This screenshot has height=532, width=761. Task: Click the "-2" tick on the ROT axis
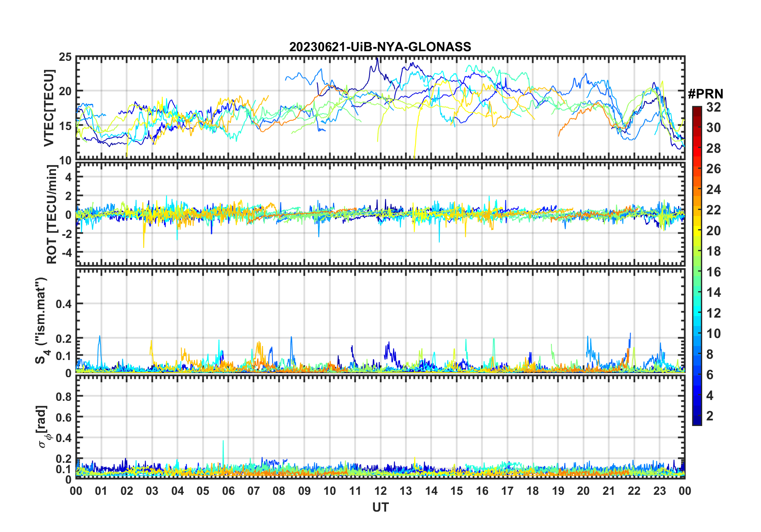pyautogui.click(x=67, y=234)
